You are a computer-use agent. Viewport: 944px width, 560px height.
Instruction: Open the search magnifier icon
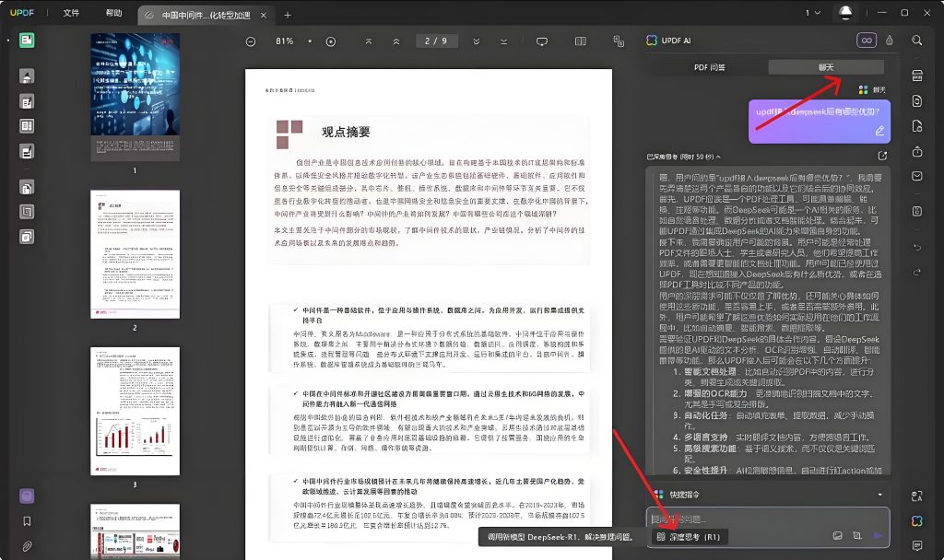[x=917, y=41]
